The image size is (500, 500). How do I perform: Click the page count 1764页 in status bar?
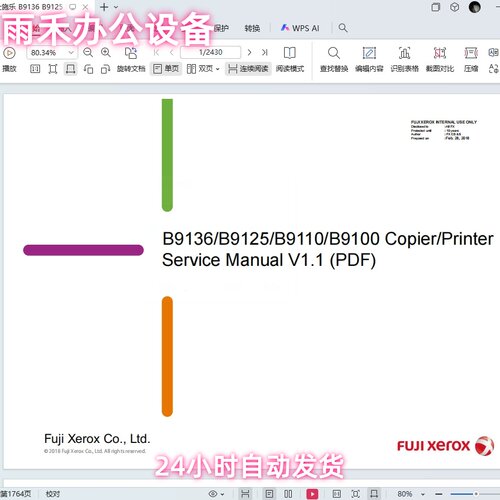click(x=15, y=494)
